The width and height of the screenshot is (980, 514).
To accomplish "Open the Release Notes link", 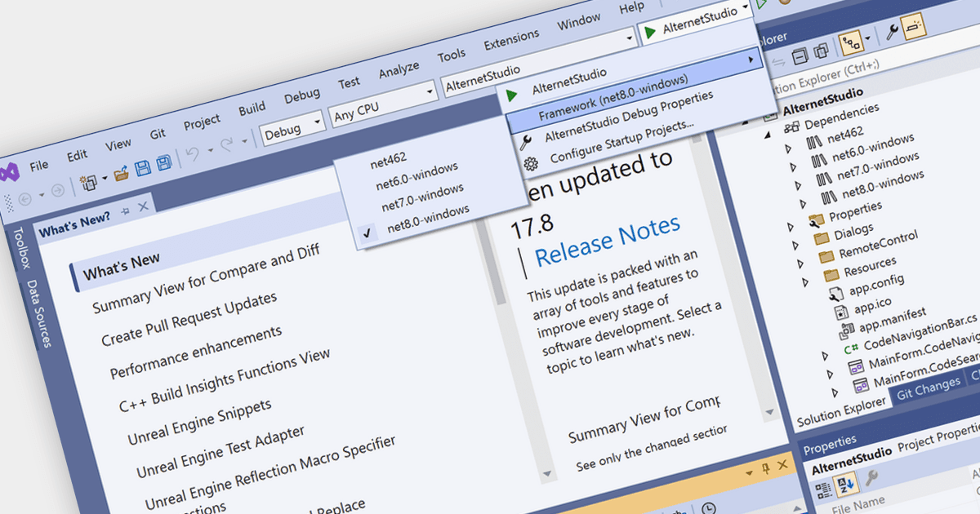I will click(607, 241).
